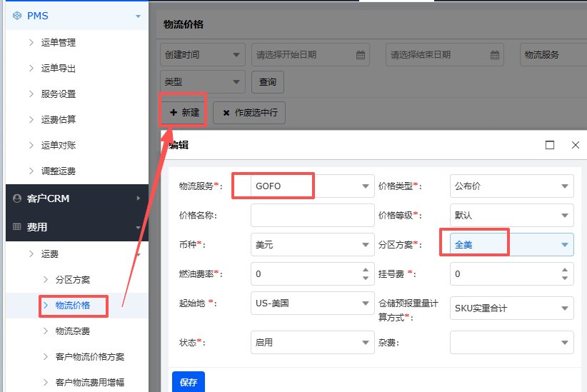The height and width of the screenshot is (392, 587).
Task: Click the 客户CRM user icon
Action: (17, 198)
